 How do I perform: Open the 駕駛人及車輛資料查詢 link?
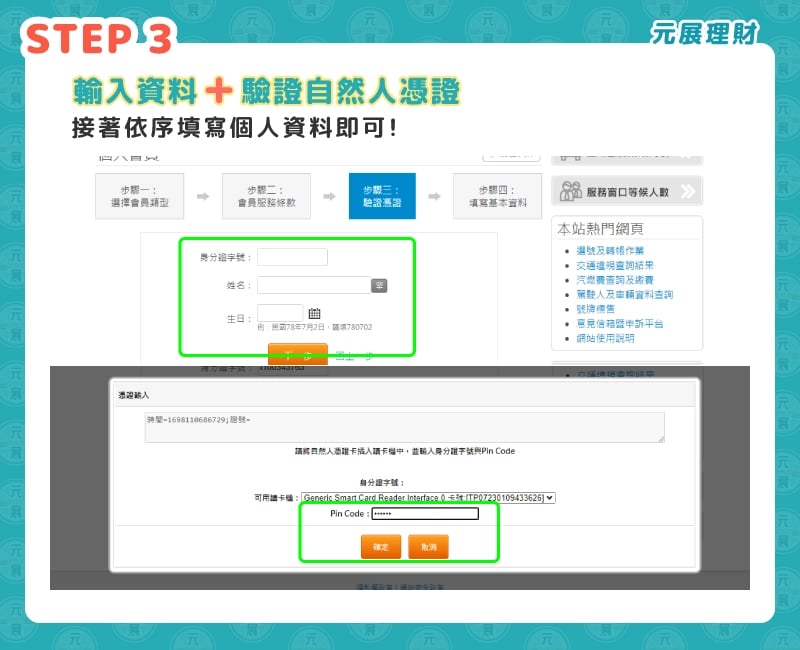(624, 294)
